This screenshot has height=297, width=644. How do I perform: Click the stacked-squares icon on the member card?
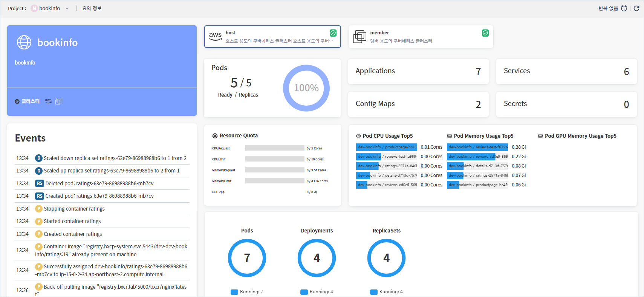coord(359,37)
